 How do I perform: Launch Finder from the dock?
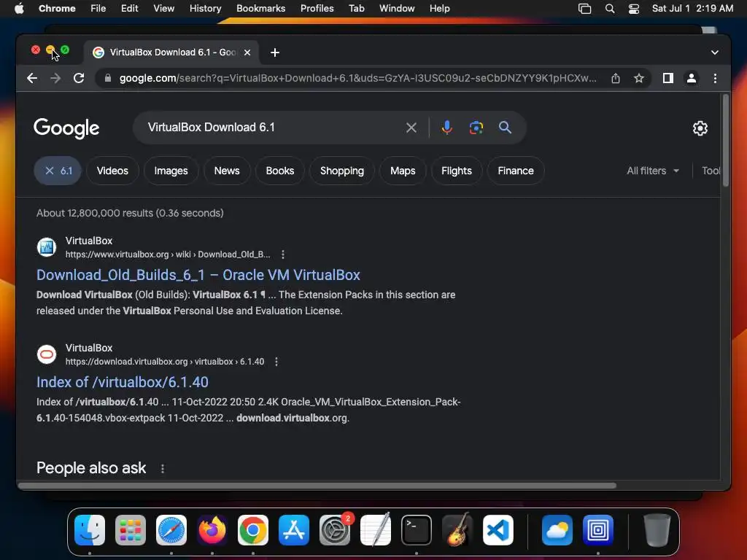pos(90,530)
